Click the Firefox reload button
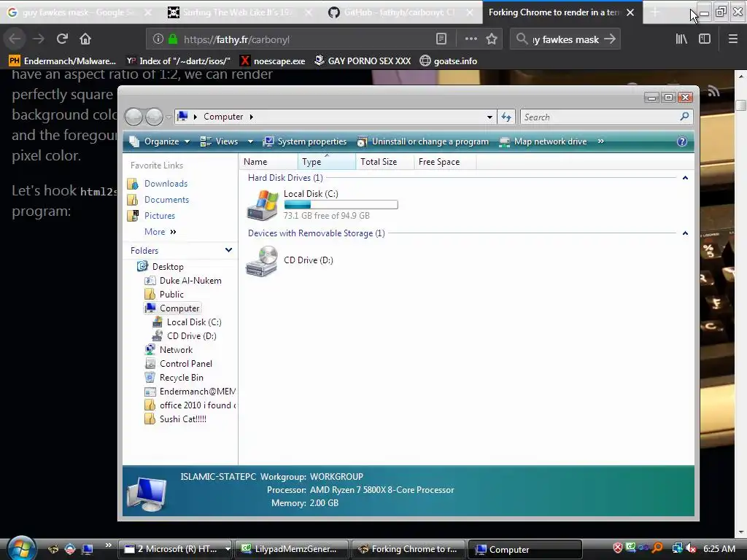Image resolution: width=747 pixels, height=560 pixels. point(62,39)
